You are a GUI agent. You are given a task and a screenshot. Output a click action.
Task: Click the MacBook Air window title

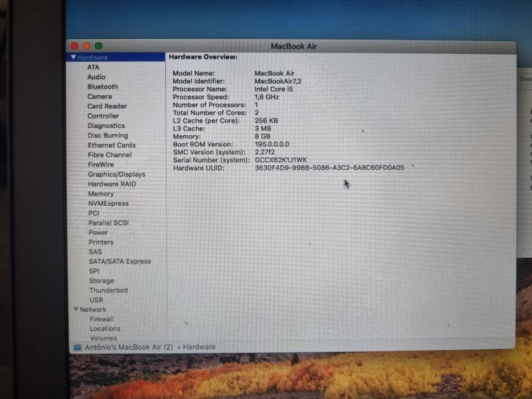tap(294, 47)
